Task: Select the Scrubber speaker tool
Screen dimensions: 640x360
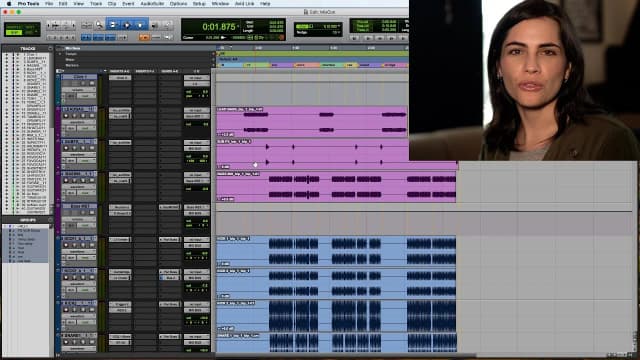Action: click(155, 25)
